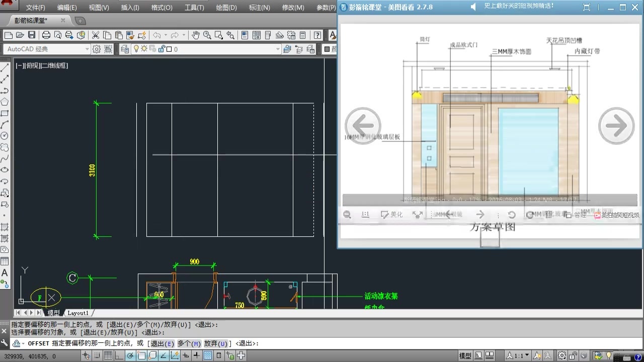Toggle Object Snap in status bar

[x=141, y=356]
